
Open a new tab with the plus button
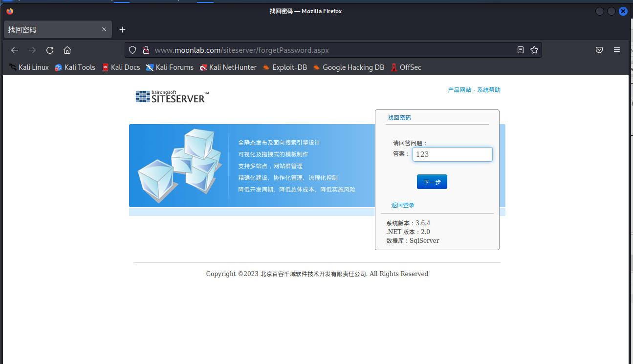(x=123, y=29)
